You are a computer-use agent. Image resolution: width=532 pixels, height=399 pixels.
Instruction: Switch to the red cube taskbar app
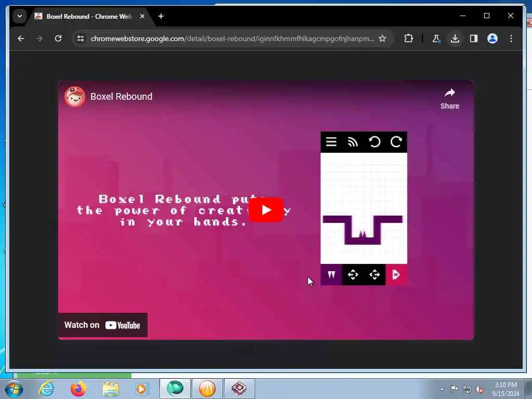point(239,389)
